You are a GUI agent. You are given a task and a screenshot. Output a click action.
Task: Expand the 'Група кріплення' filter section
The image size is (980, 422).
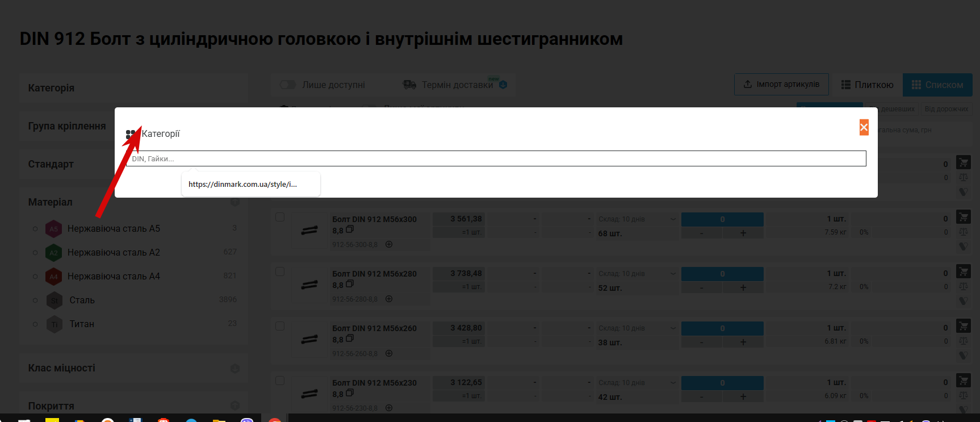point(67,126)
